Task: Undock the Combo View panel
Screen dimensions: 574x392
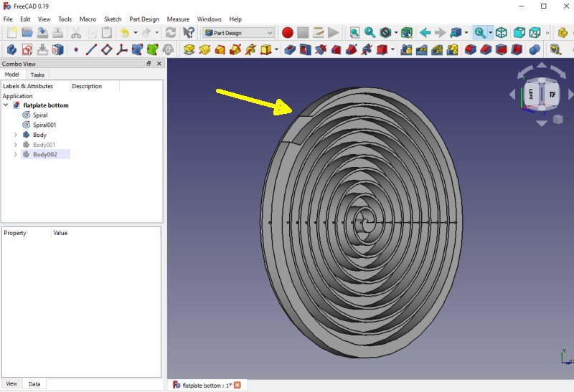Action: point(149,64)
